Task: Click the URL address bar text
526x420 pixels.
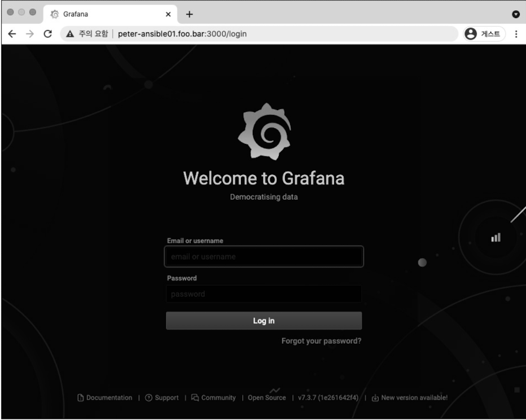Action: pos(182,34)
